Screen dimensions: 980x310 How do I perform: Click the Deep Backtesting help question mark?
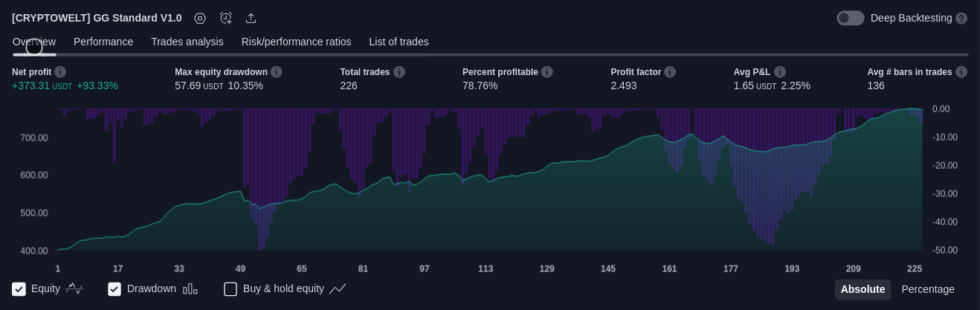tap(961, 18)
